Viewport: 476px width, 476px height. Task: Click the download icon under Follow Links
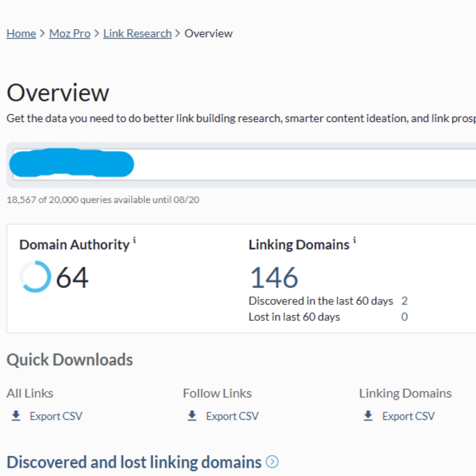[191, 416]
